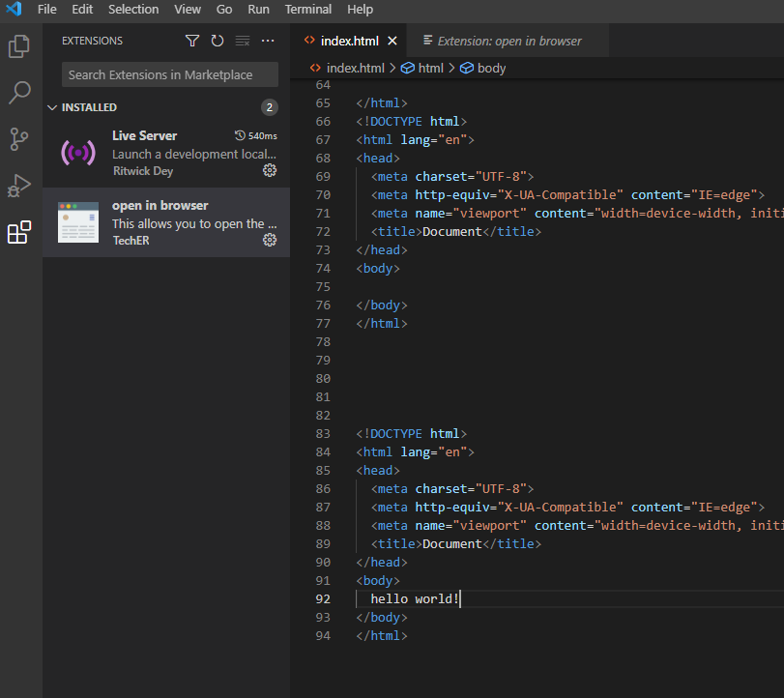Open Run and Debug view
This screenshot has width=784, height=698.
(19, 186)
